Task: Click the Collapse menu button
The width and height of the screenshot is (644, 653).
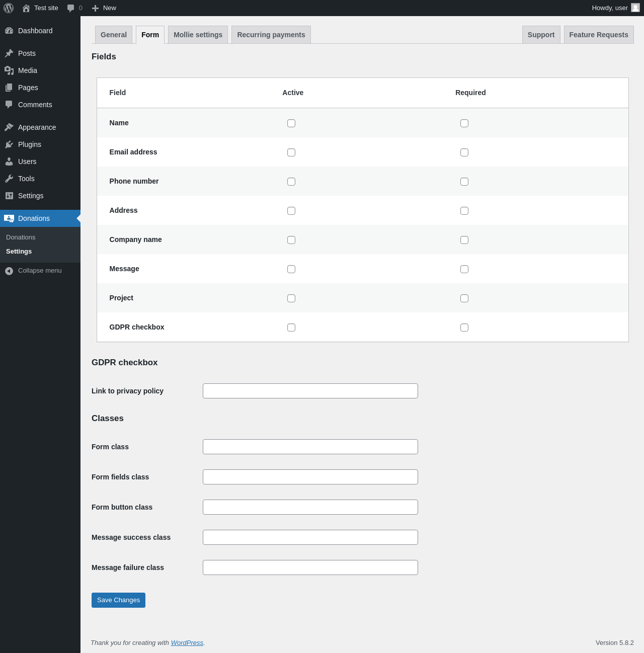Action: point(40,271)
